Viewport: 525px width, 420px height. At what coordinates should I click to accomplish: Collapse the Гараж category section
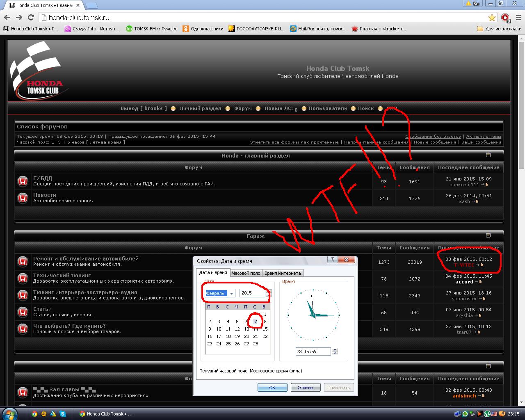click(488, 235)
